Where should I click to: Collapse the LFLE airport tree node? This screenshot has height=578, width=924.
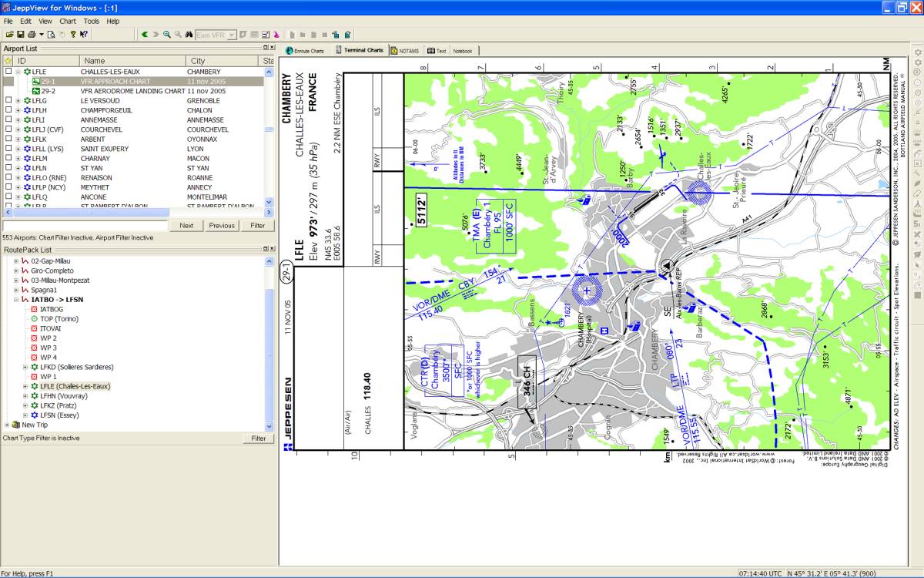click(x=18, y=72)
